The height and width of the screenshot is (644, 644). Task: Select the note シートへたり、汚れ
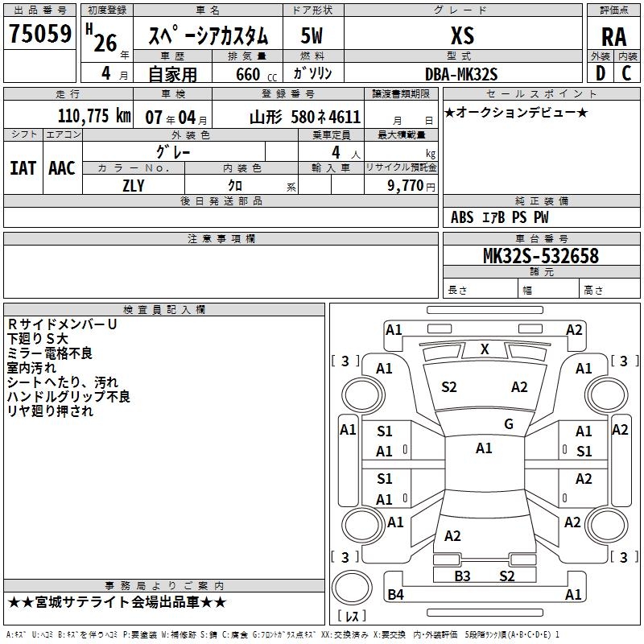(63, 382)
